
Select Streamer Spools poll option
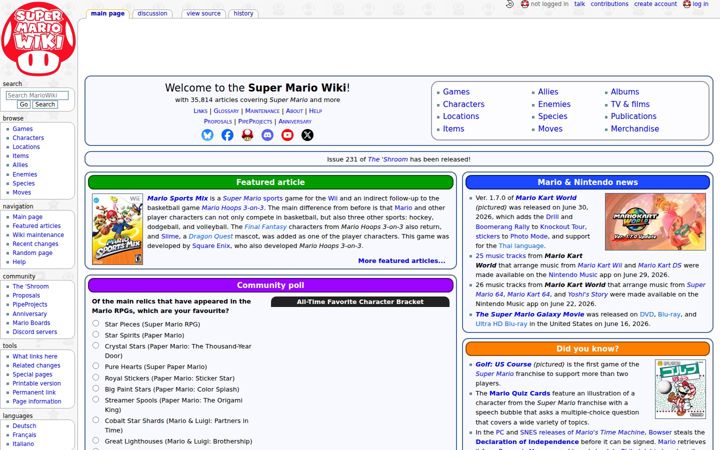point(96,399)
